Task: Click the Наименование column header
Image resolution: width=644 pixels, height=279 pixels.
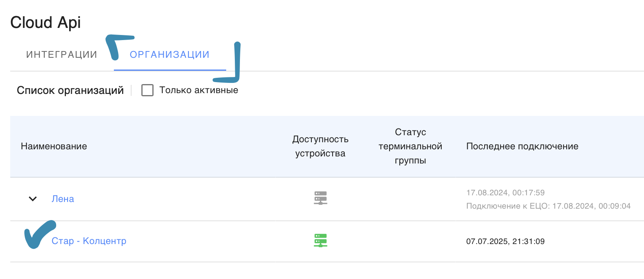Action: click(x=54, y=146)
